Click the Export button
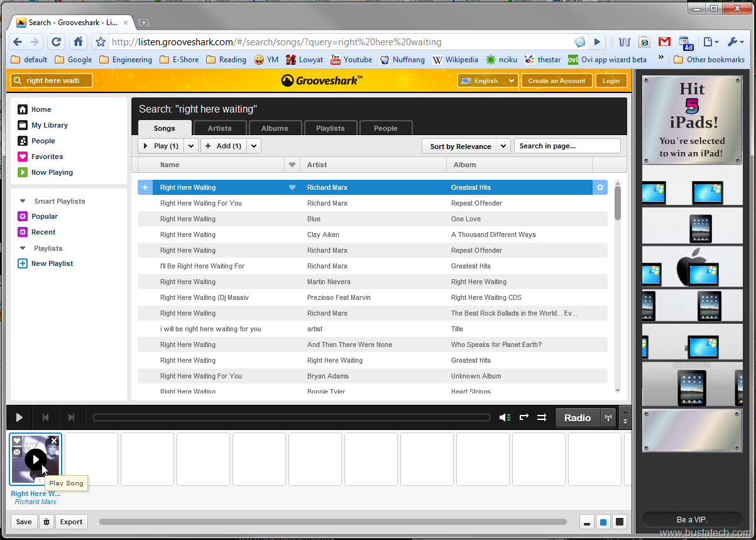This screenshot has height=540, width=756. tap(71, 522)
